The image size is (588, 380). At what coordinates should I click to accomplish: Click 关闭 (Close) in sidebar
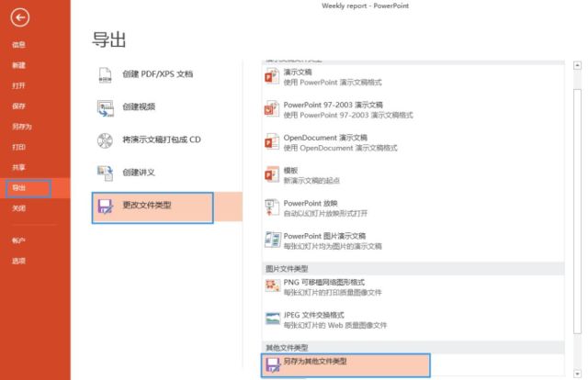tap(18, 208)
